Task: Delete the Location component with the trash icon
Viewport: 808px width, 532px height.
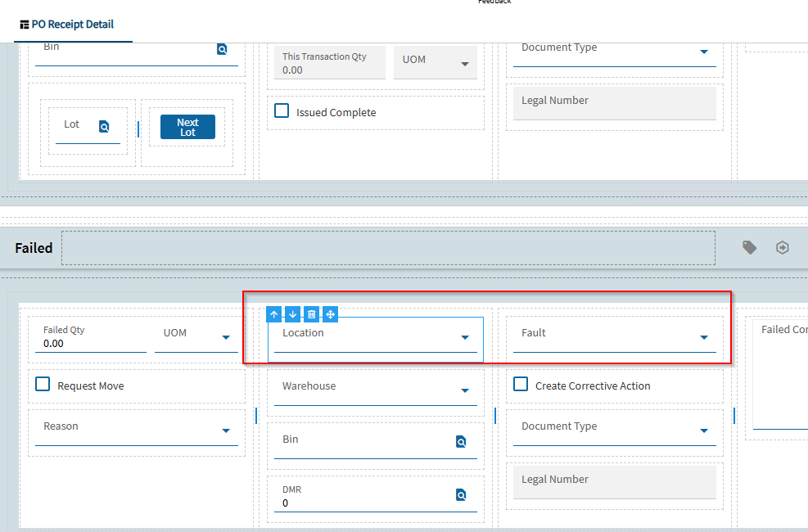Action: 311,314
